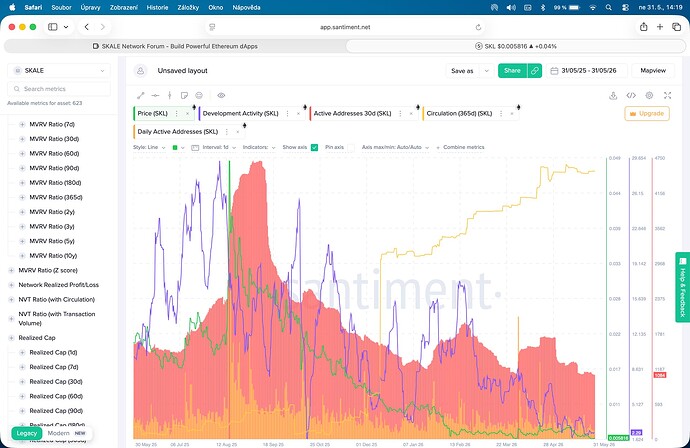Change the Interval: 1d dropdown

[219, 147]
